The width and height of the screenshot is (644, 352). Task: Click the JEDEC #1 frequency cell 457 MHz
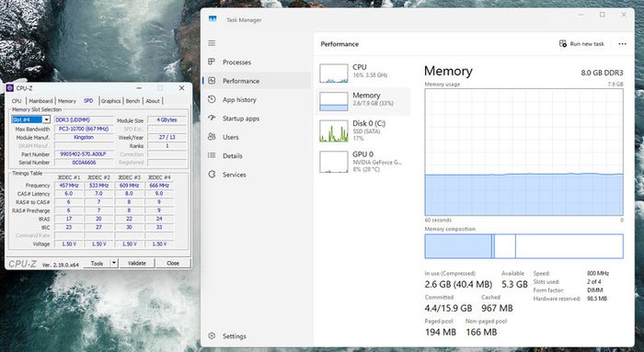click(x=69, y=186)
